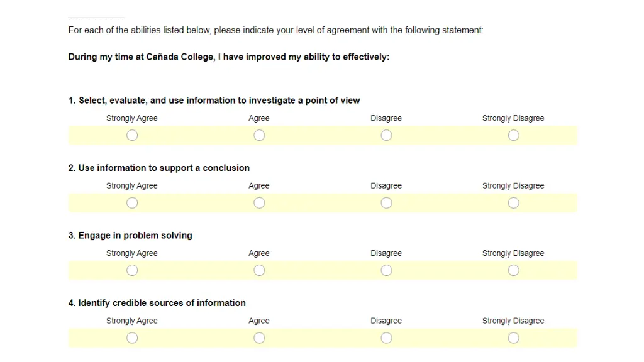Choose Agree for Identify credible sources
644x362 pixels.
pos(259,337)
